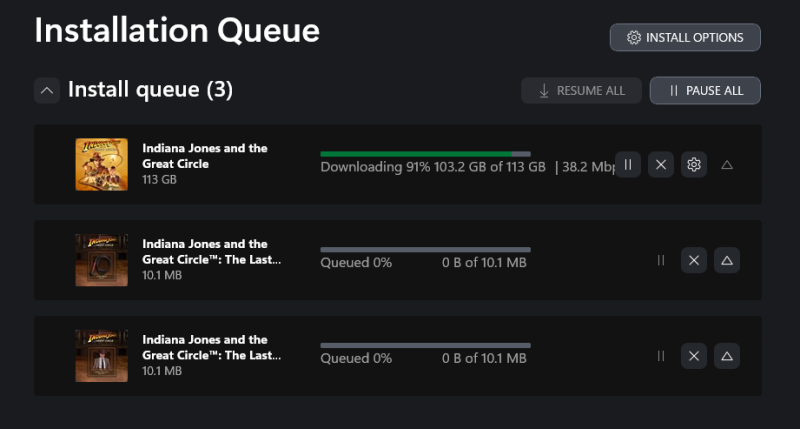
Task: Cancel the Indiana Jones 113 GB download
Action: point(660,165)
